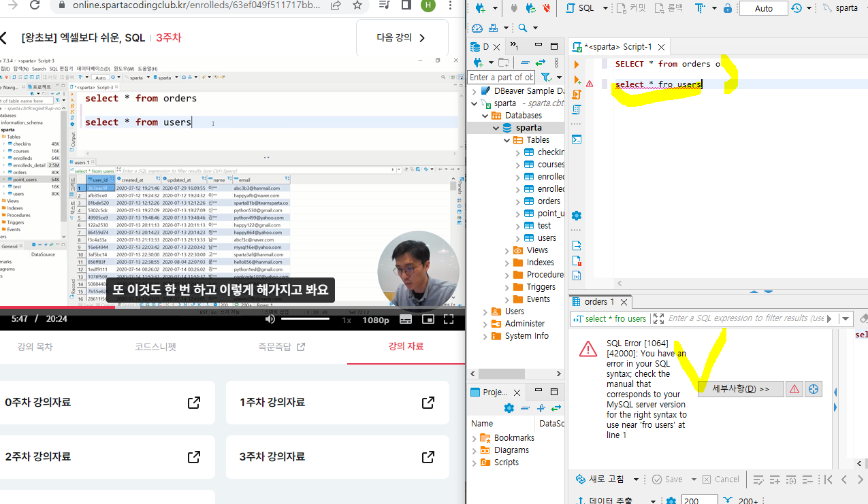This screenshot has height=504, width=868.
Task: Click the execute script icon in editor gutter
Action: coord(577,95)
